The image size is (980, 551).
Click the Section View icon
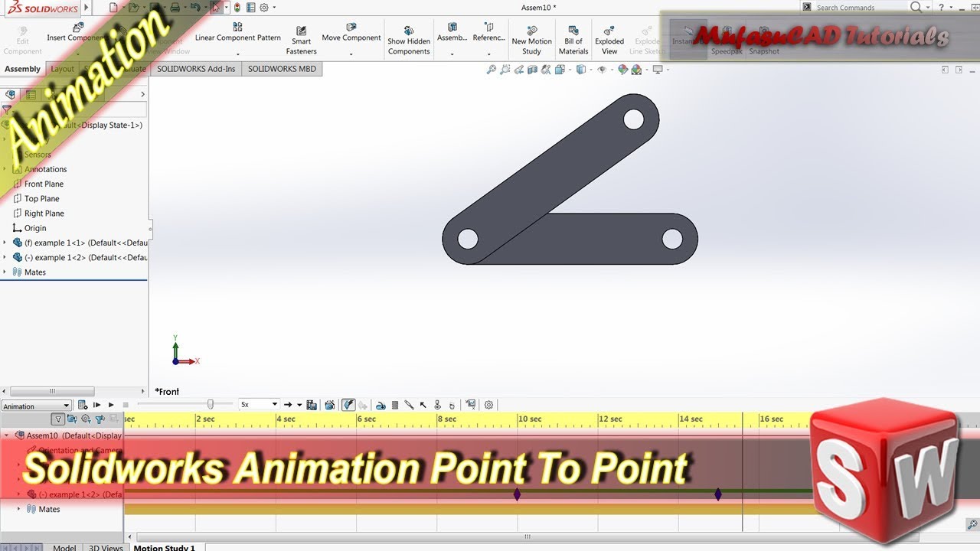pos(532,69)
